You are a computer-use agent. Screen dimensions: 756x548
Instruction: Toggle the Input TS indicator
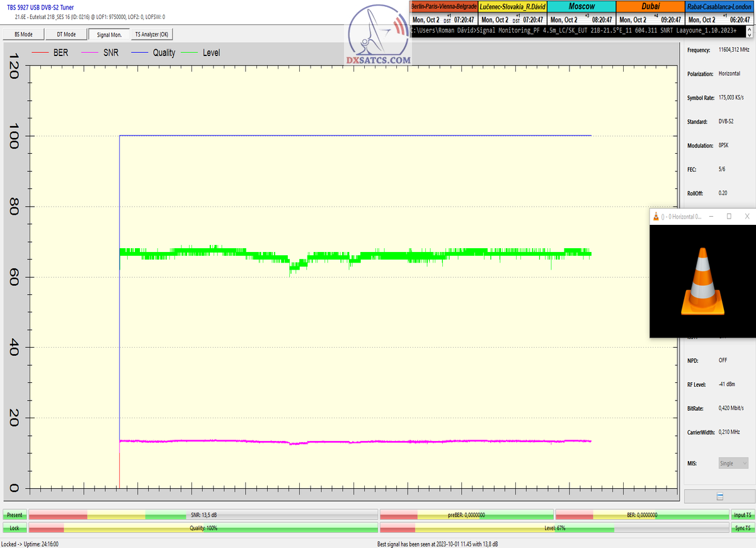[742, 515]
